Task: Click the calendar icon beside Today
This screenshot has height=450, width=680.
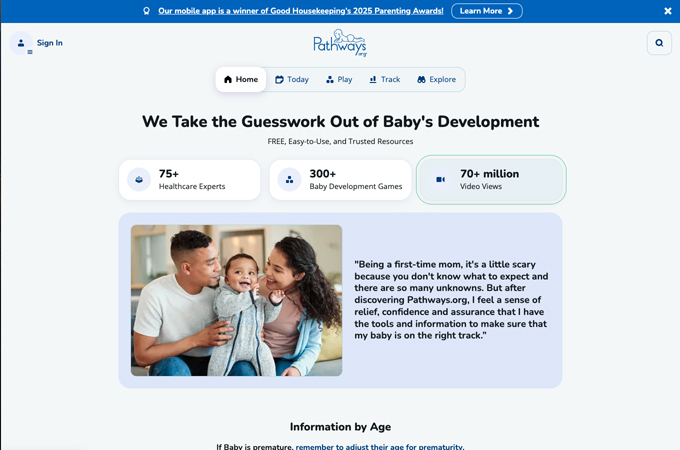Action: [279, 79]
